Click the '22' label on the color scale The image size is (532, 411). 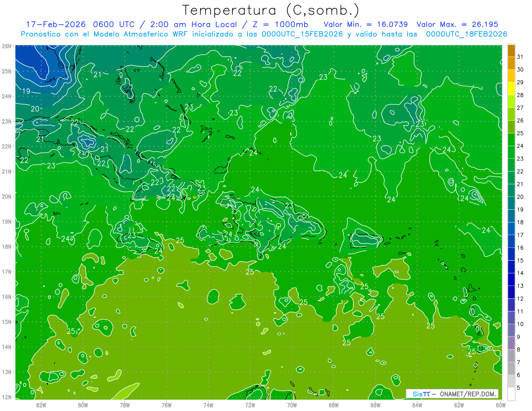coord(520,171)
